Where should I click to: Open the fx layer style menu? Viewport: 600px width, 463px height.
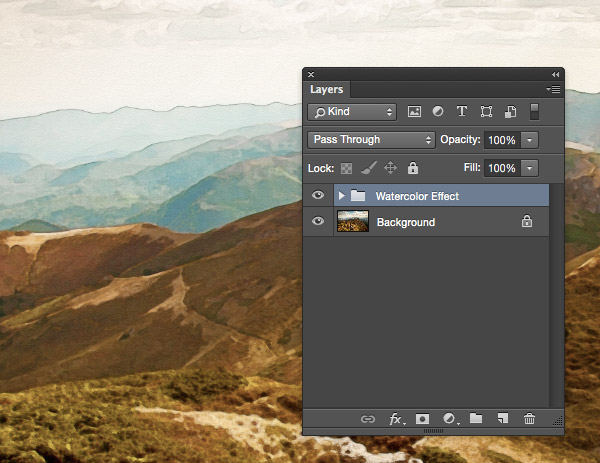pos(396,419)
